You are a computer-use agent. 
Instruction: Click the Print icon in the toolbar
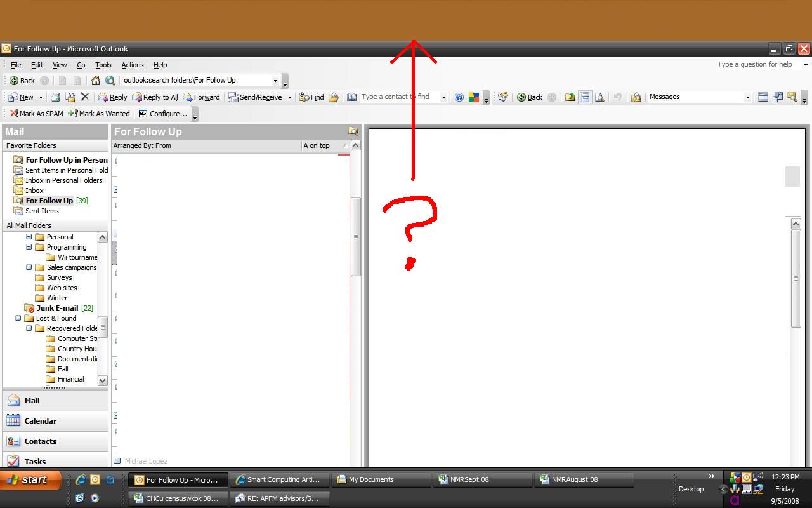pyautogui.click(x=55, y=97)
